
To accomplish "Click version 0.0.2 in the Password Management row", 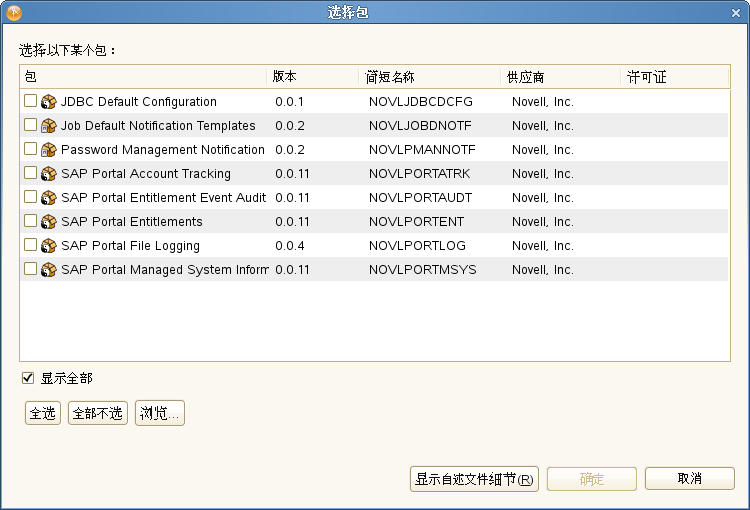I will pos(290,149).
